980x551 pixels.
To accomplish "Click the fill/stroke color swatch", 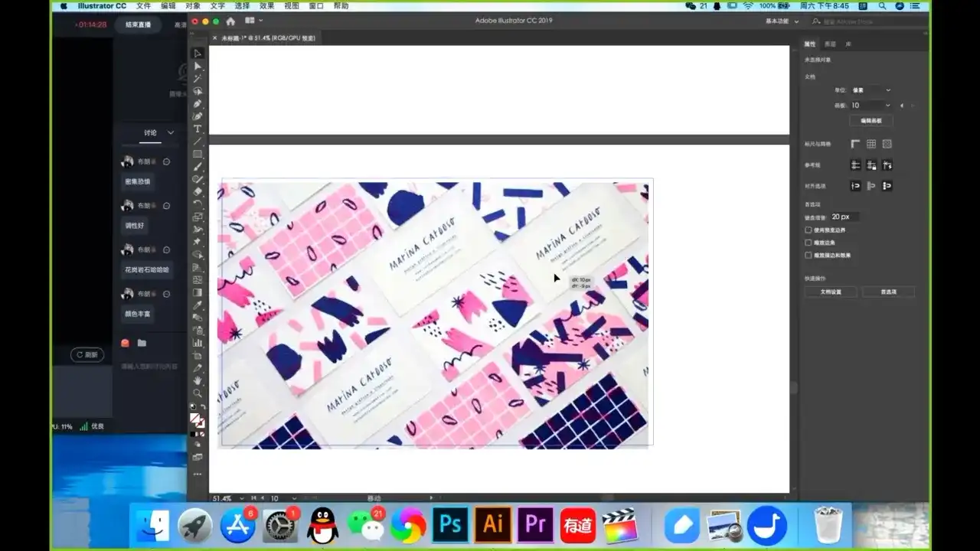I will pos(197,419).
